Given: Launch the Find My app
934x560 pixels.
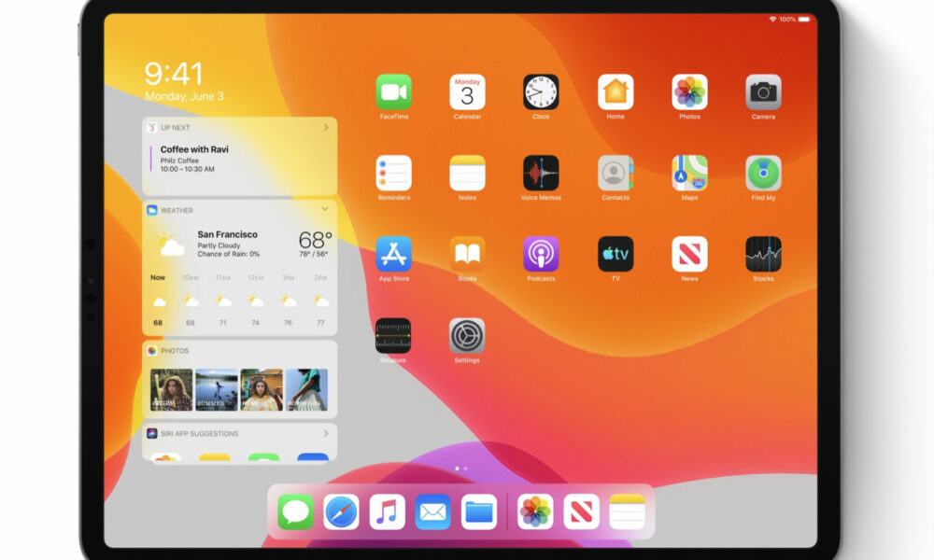Looking at the screenshot, I should (x=763, y=174).
